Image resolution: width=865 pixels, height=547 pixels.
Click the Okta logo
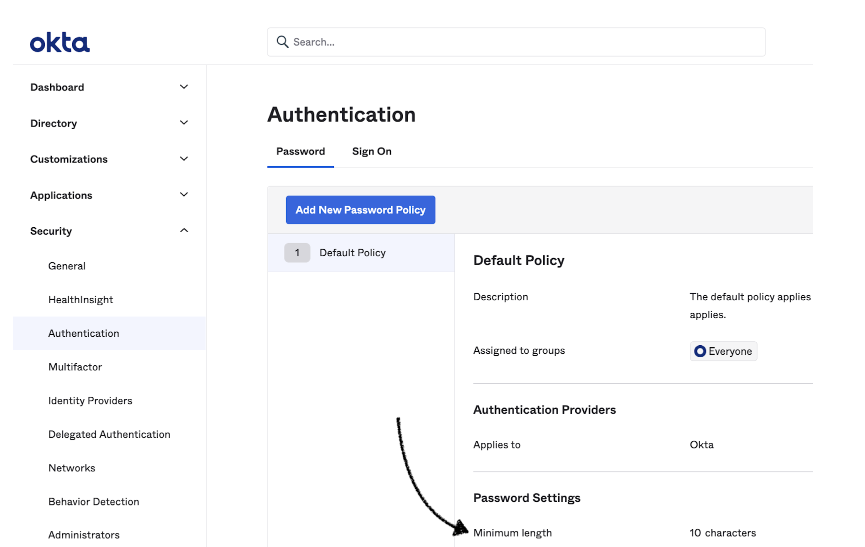(60, 42)
